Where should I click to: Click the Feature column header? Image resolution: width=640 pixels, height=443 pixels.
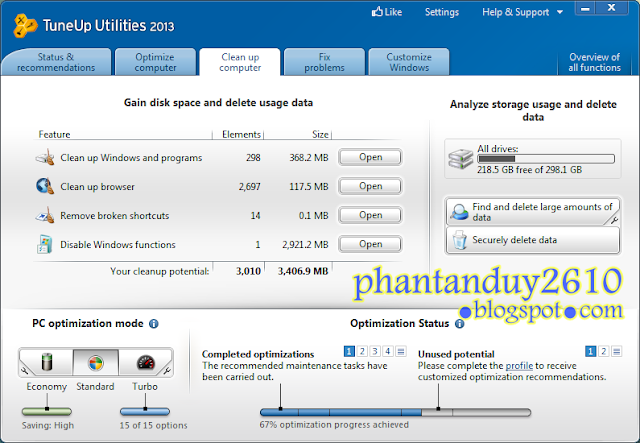[54, 134]
